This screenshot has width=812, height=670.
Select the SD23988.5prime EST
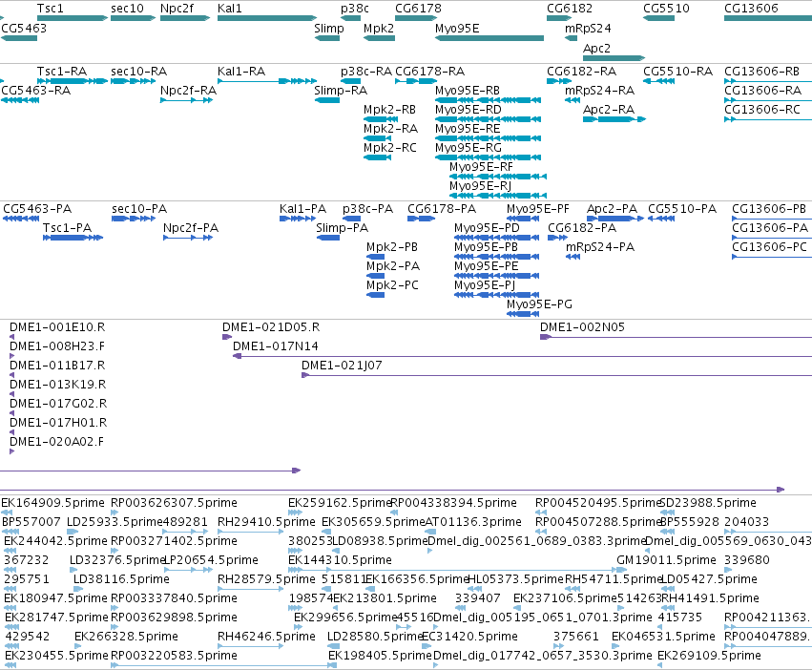(x=667, y=513)
